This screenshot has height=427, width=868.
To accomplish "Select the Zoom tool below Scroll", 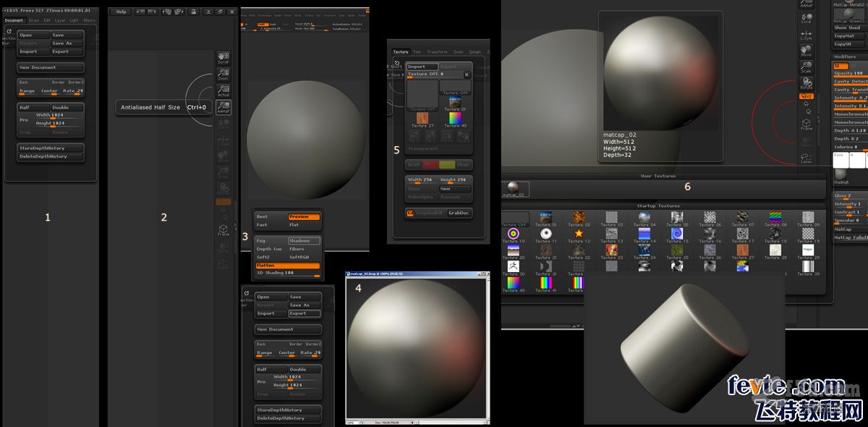I will pyautogui.click(x=224, y=74).
